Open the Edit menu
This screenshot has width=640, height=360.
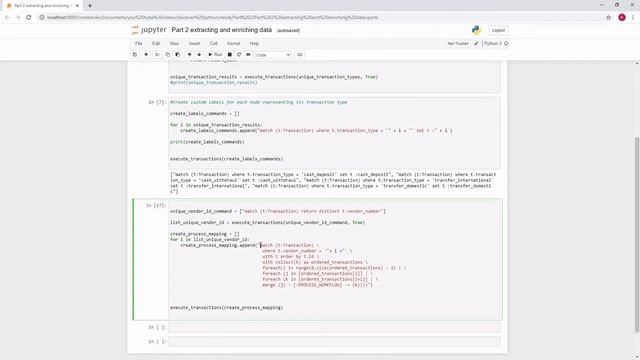(x=156, y=43)
